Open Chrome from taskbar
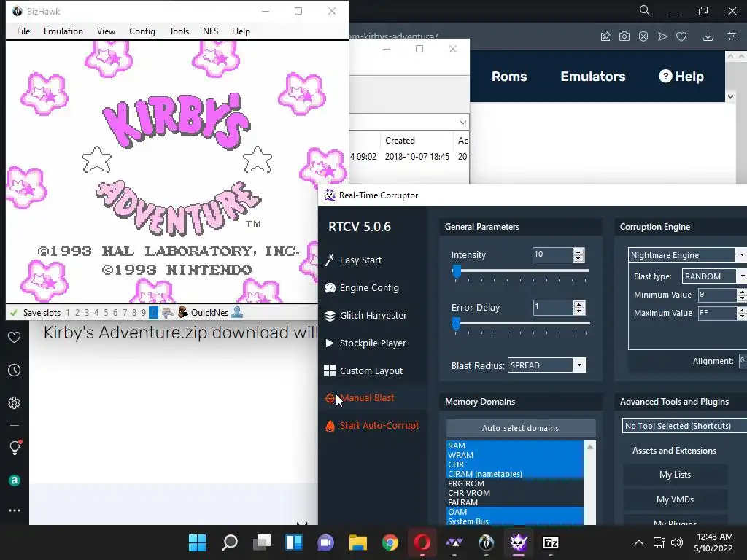This screenshot has height=560, width=747. pyautogui.click(x=390, y=542)
